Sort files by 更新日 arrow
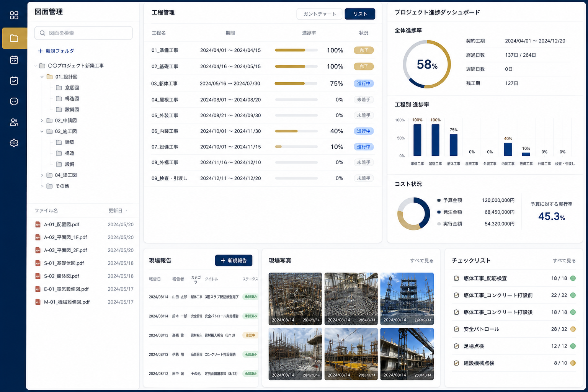588x392 pixels. pyautogui.click(x=127, y=211)
